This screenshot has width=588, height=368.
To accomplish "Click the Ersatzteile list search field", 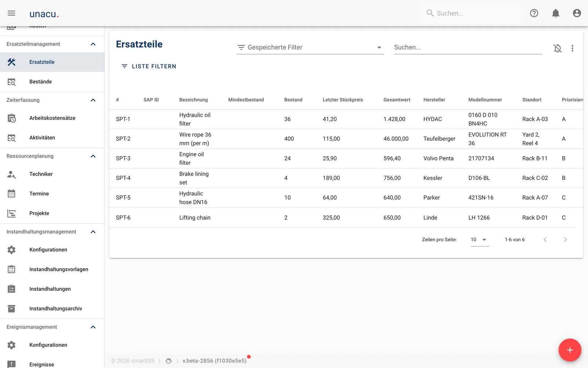I will click(468, 47).
